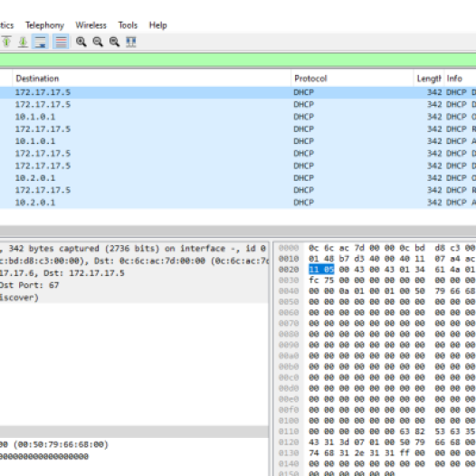The image size is (476, 476).
Task: Reset packet text to normal size
Action: tap(114, 42)
